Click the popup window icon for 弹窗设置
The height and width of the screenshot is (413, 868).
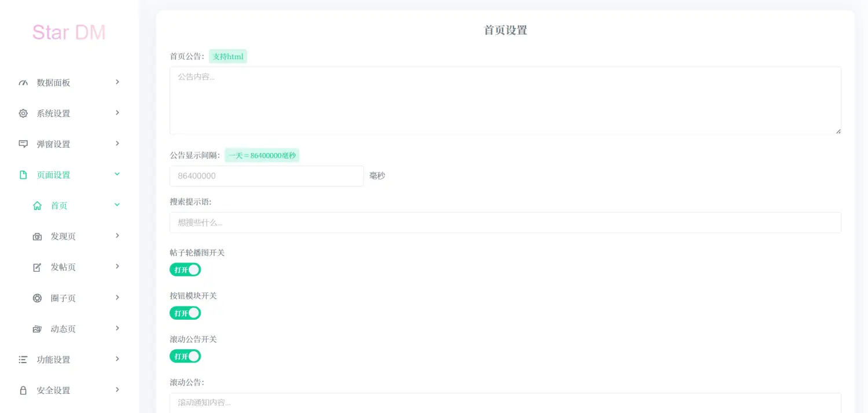(x=23, y=144)
